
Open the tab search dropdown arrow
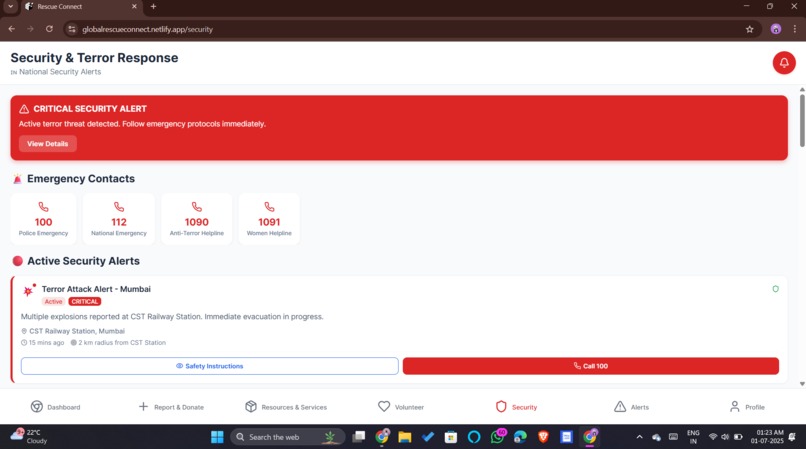point(10,7)
